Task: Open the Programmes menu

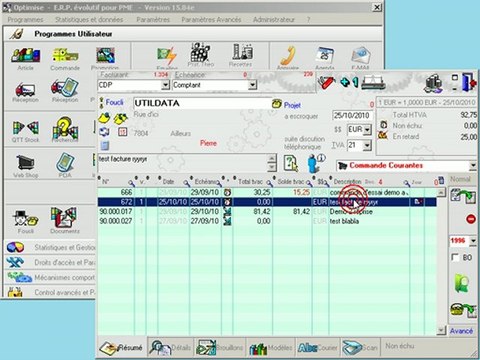Action: (25, 20)
